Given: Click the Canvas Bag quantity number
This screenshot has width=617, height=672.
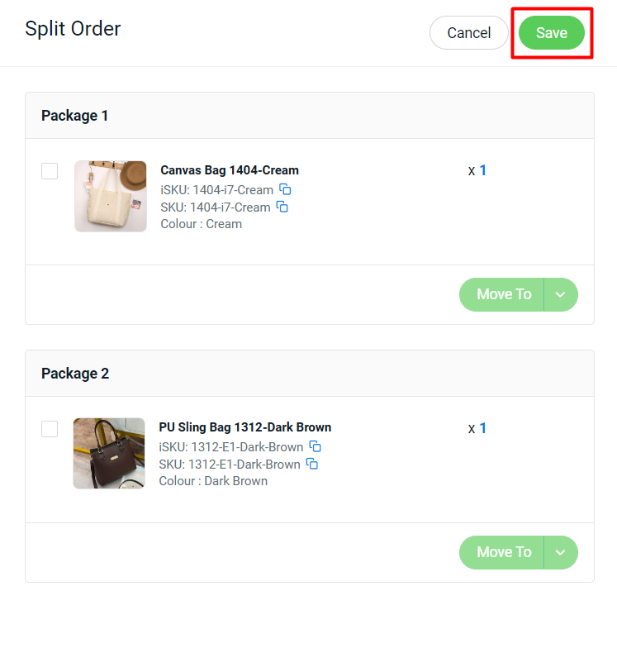Looking at the screenshot, I should point(483,170).
